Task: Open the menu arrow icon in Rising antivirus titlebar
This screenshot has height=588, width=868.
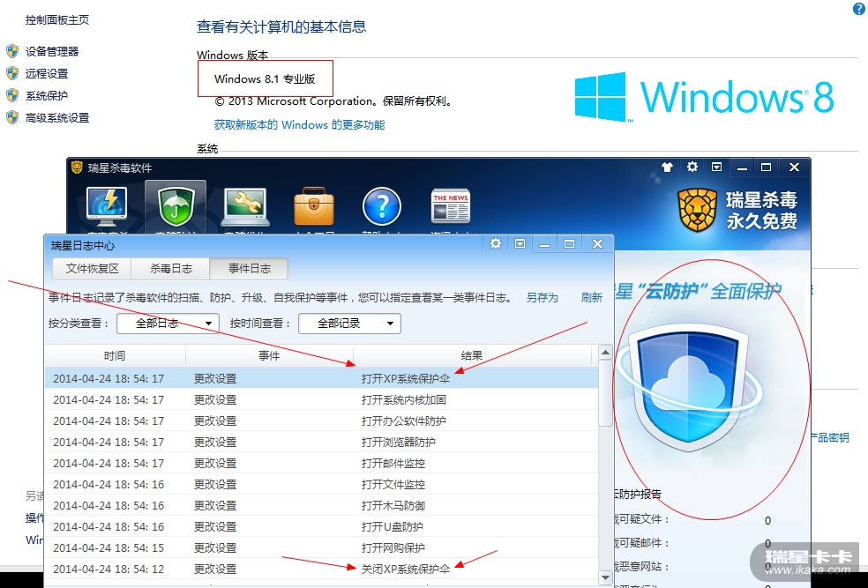Action: pos(717,167)
